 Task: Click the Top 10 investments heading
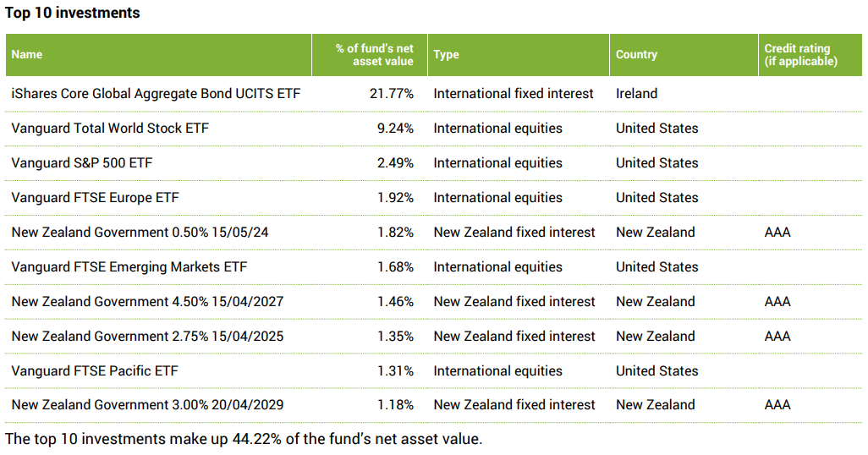click(x=73, y=13)
